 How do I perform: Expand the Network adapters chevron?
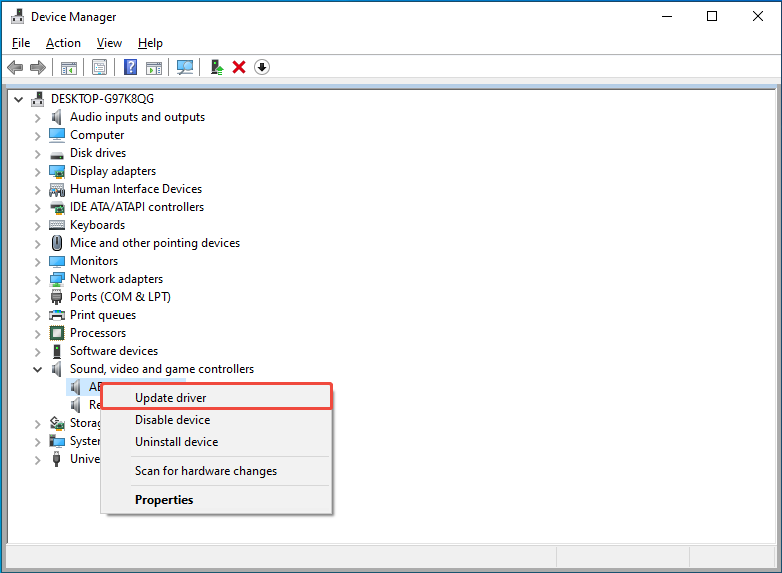pos(37,280)
